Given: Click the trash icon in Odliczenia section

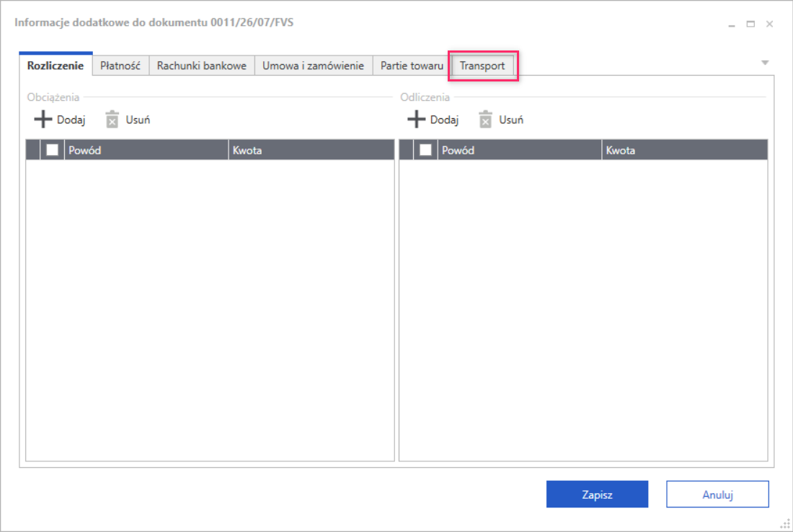Looking at the screenshot, I should click(x=485, y=120).
